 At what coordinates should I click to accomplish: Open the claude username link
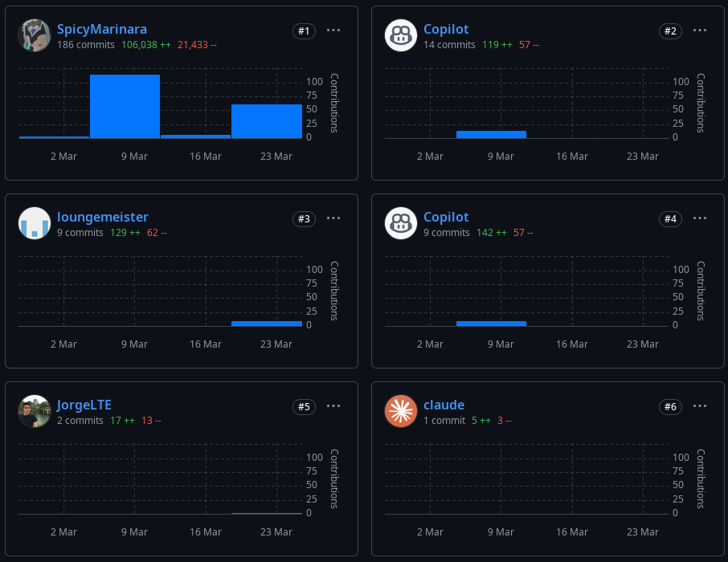tap(444, 405)
